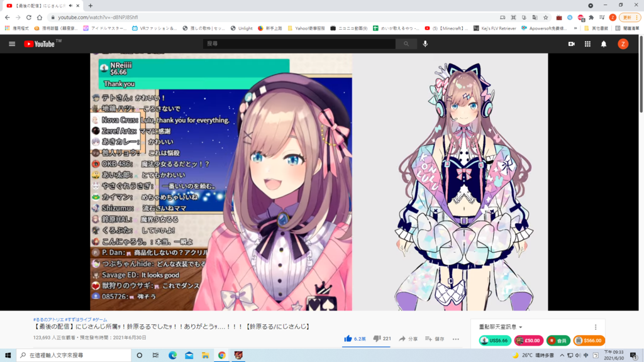
Task: Bookmark this page with the star
Action: (x=545, y=17)
